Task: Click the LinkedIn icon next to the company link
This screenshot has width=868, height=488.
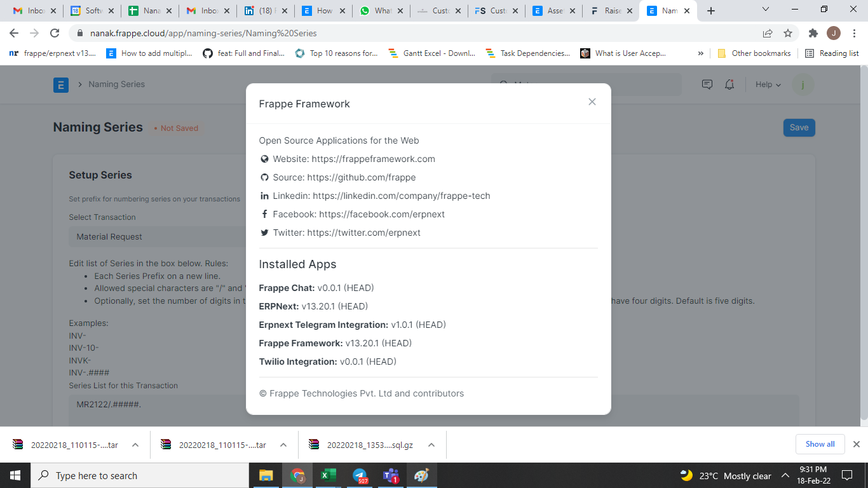Action: pyautogui.click(x=264, y=196)
